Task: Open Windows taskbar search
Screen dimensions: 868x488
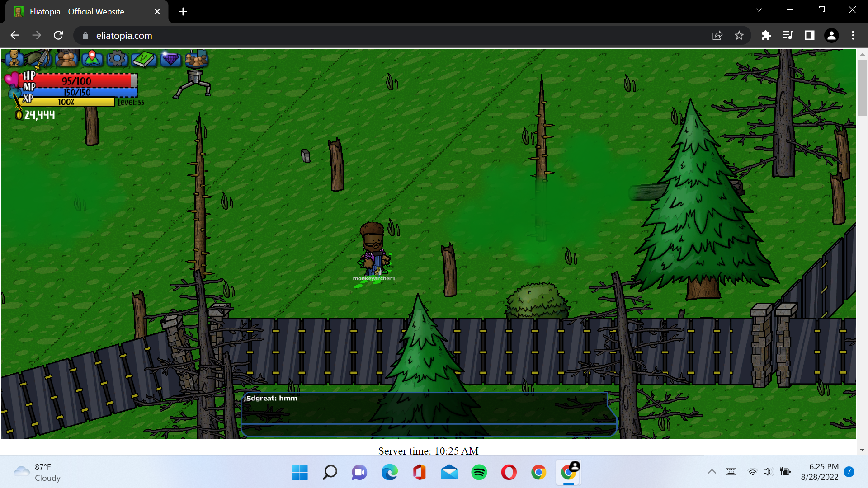Action: pos(330,472)
